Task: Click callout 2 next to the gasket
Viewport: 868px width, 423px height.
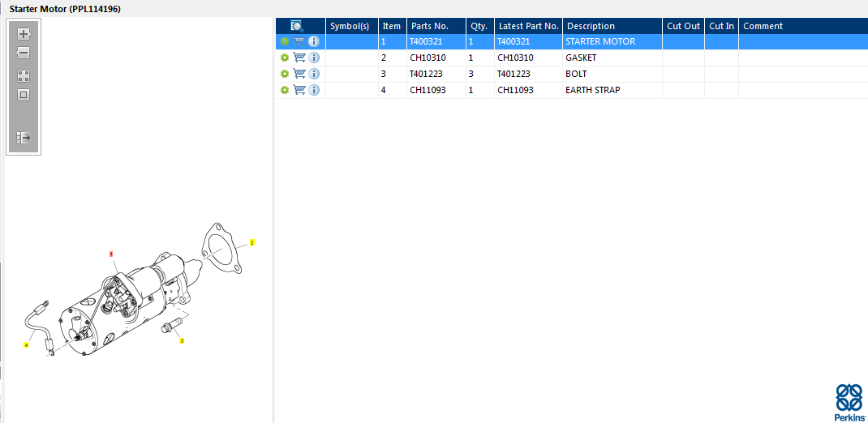Action: (x=251, y=242)
